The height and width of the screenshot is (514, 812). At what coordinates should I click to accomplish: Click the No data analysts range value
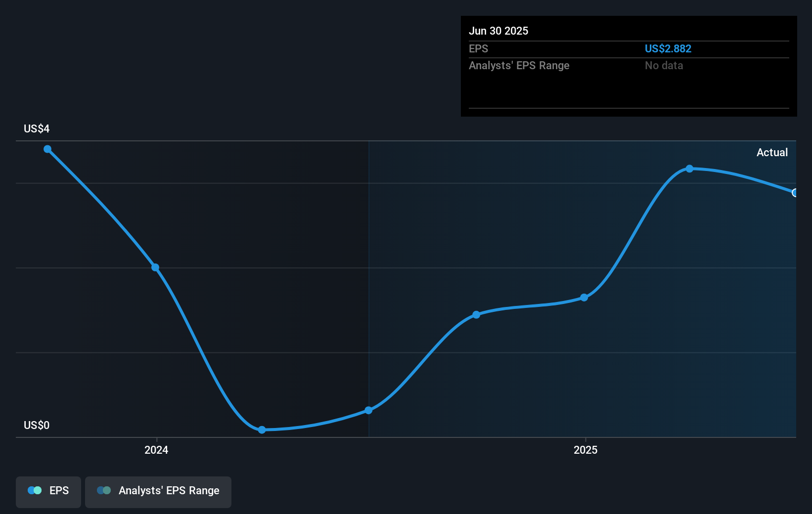[x=664, y=65]
